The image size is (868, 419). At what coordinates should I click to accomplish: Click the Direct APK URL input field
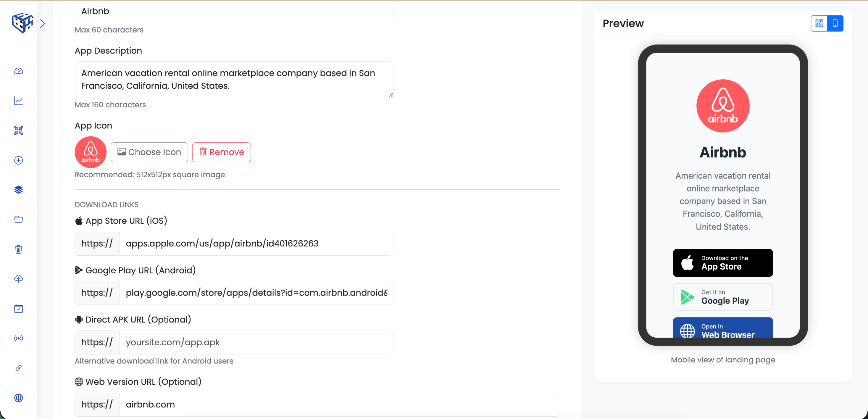(x=256, y=342)
